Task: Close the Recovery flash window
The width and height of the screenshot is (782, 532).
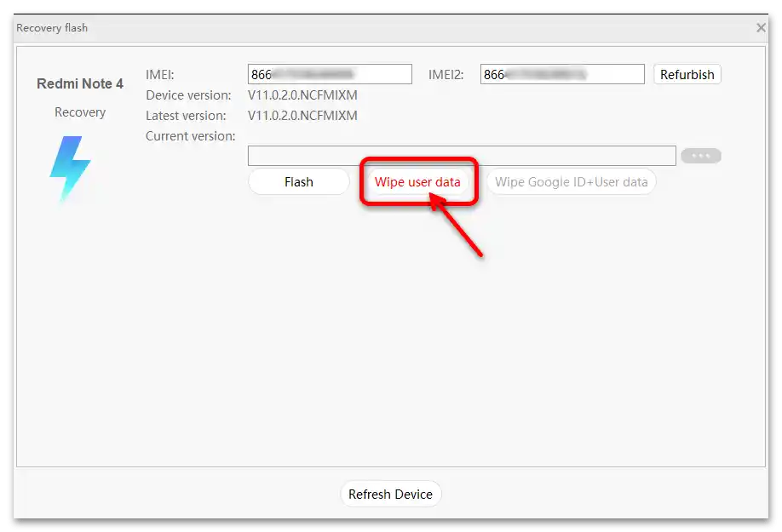Action: (x=761, y=27)
